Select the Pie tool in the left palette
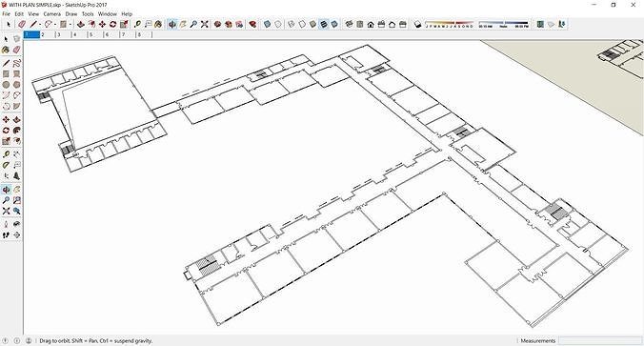 (16, 106)
